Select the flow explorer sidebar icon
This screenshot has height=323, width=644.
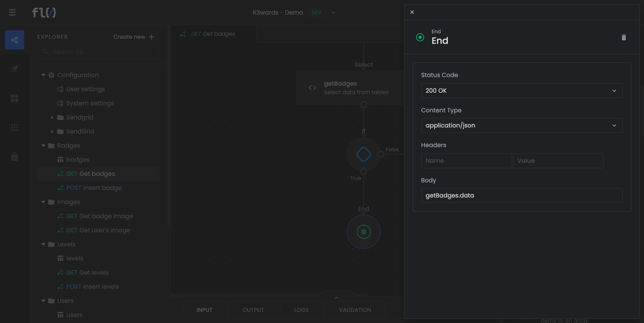click(15, 40)
